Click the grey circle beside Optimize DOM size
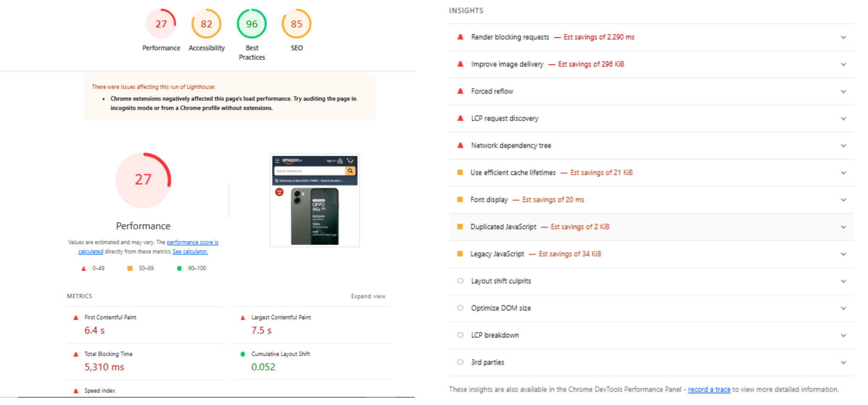 (460, 308)
